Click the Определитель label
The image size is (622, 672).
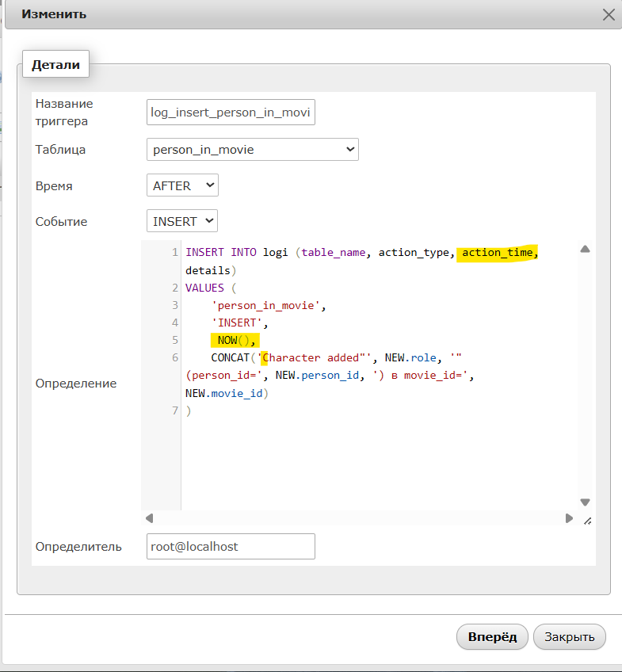pyautogui.click(x=78, y=547)
